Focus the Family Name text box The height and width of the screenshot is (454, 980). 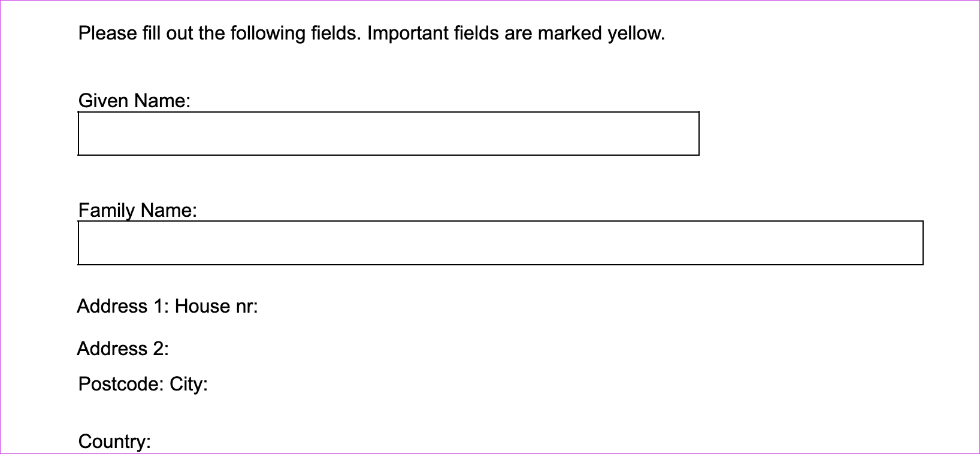click(x=500, y=243)
